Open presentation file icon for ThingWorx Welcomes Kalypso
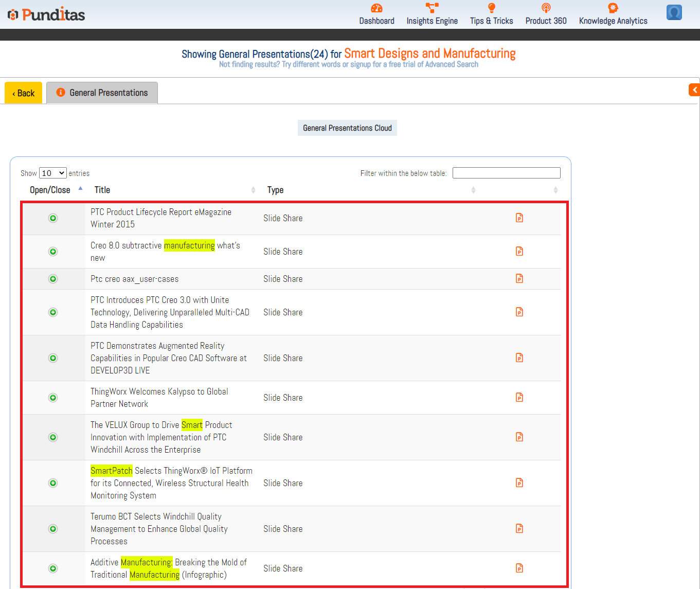 519,397
